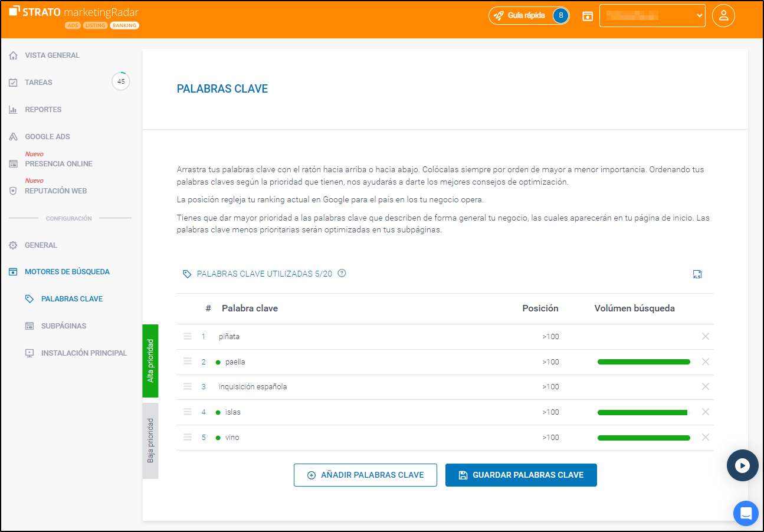Play the video tutorial round button

[742, 465]
